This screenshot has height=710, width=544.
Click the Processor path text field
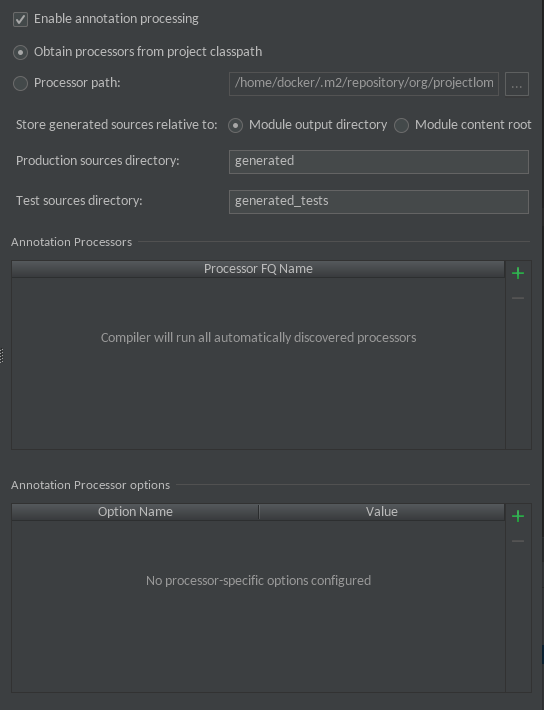[364, 84]
